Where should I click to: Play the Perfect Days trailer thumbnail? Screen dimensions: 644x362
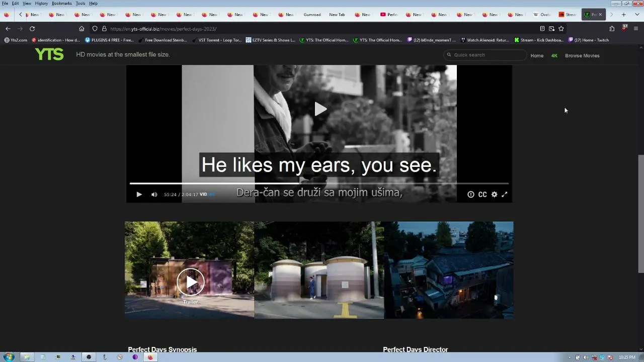190,282
